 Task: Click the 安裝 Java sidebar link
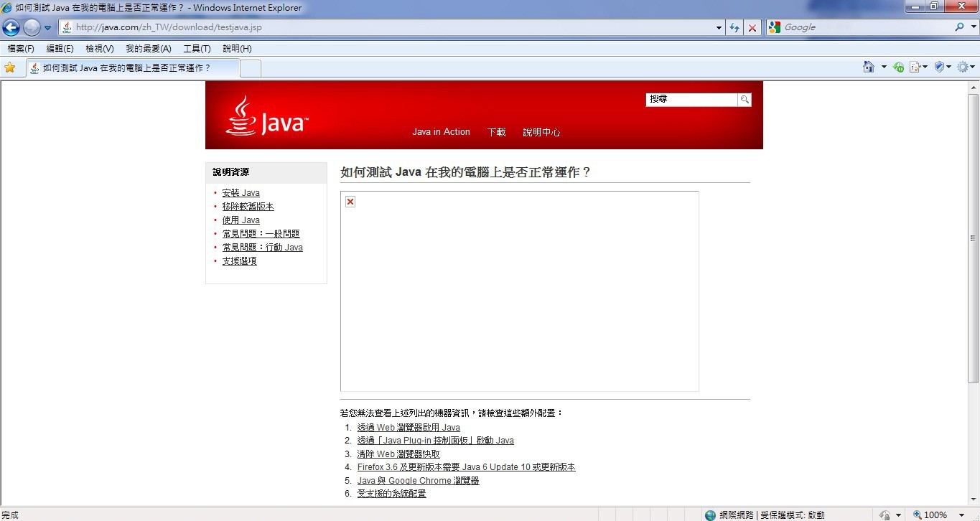(x=241, y=193)
